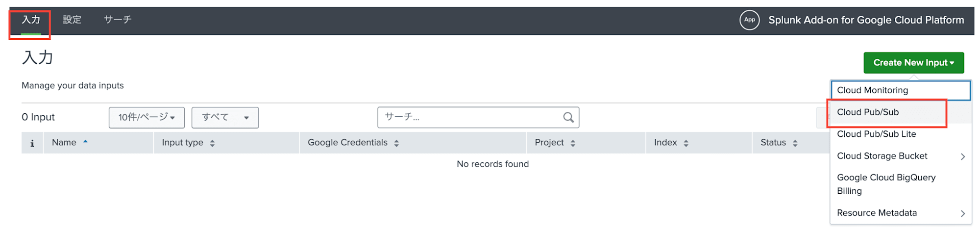Sort by Name column arrow
Image resolution: width=980 pixels, height=233 pixels.
(x=85, y=142)
